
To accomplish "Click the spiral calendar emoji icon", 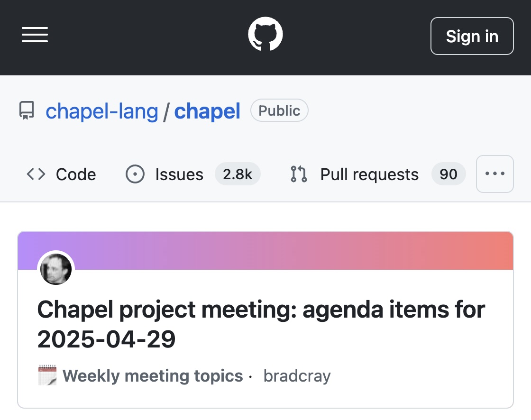I will (x=47, y=375).
